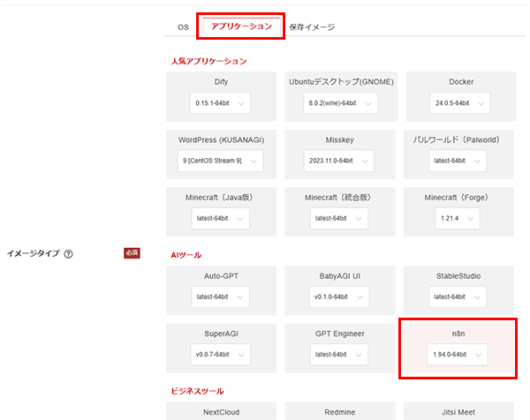Image resolution: width=530 pixels, height=420 pixels.
Task: Select the Minecraft (Forge) card title
Action: point(457,198)
